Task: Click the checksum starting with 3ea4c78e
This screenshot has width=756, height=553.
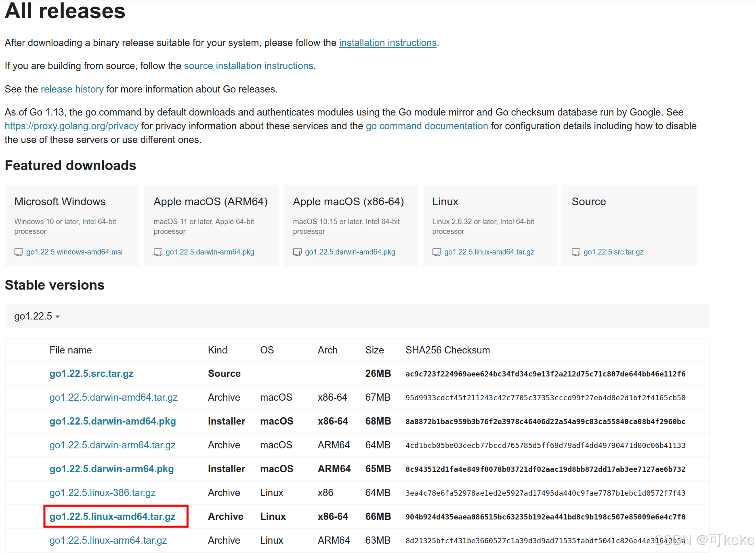Action: coord(545,493)
